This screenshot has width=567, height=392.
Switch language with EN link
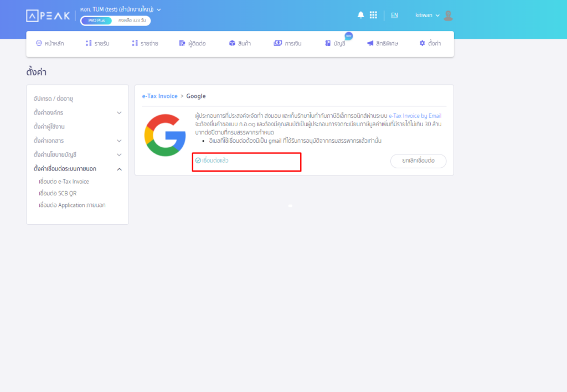coord(394,15)
